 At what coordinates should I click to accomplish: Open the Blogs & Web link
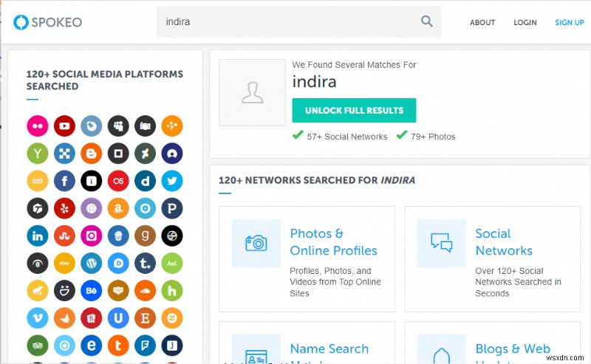(x=513, y=349)
